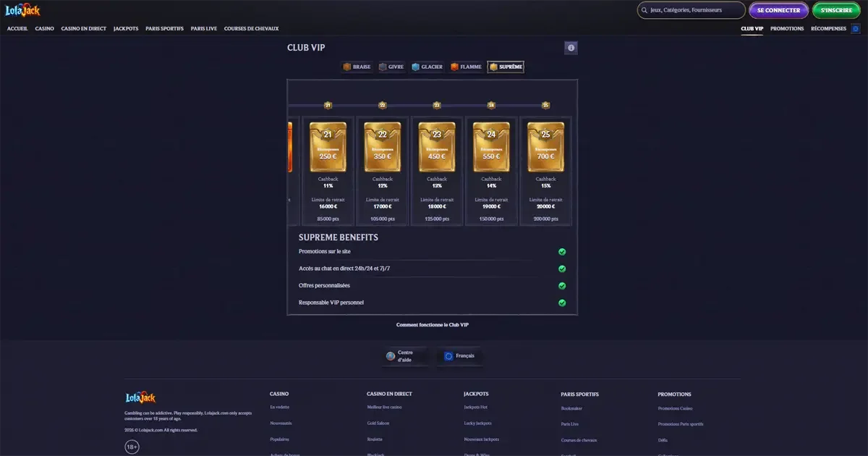Open Récompenses in the header

[x=829, y=29]
